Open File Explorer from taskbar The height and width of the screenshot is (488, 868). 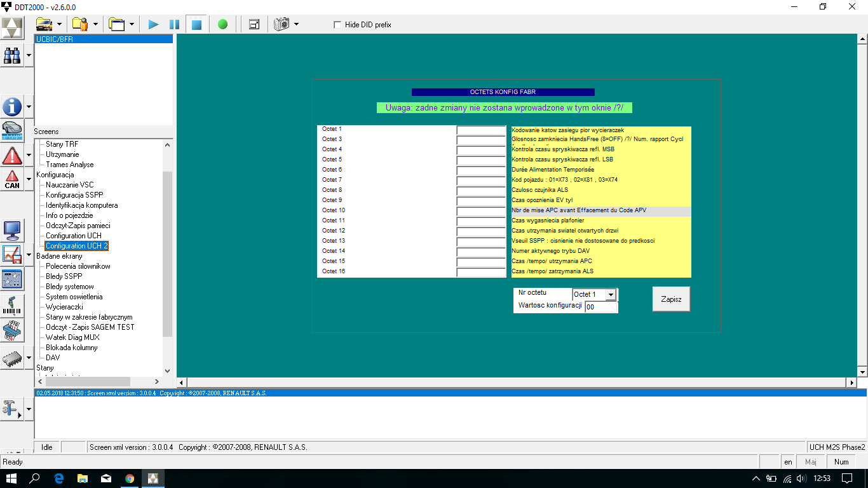[83, 478]
